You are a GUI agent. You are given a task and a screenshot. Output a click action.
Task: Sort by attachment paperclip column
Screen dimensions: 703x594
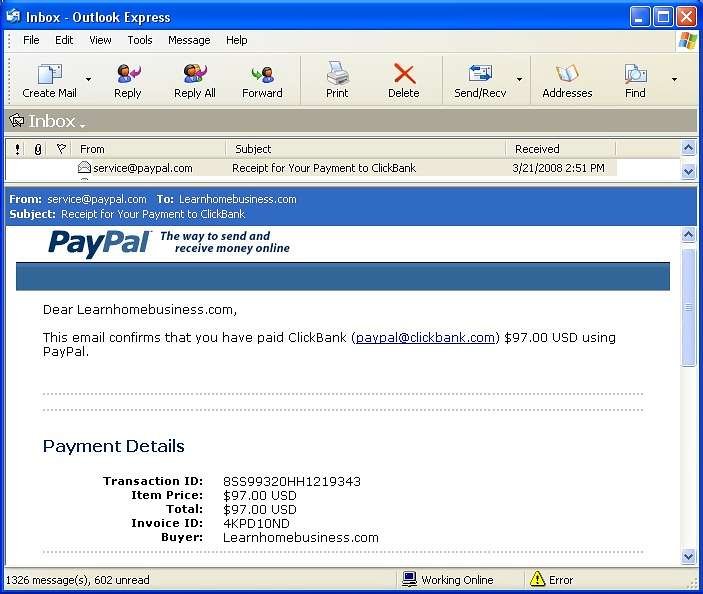pyautogui.click(x=38, y=149)
